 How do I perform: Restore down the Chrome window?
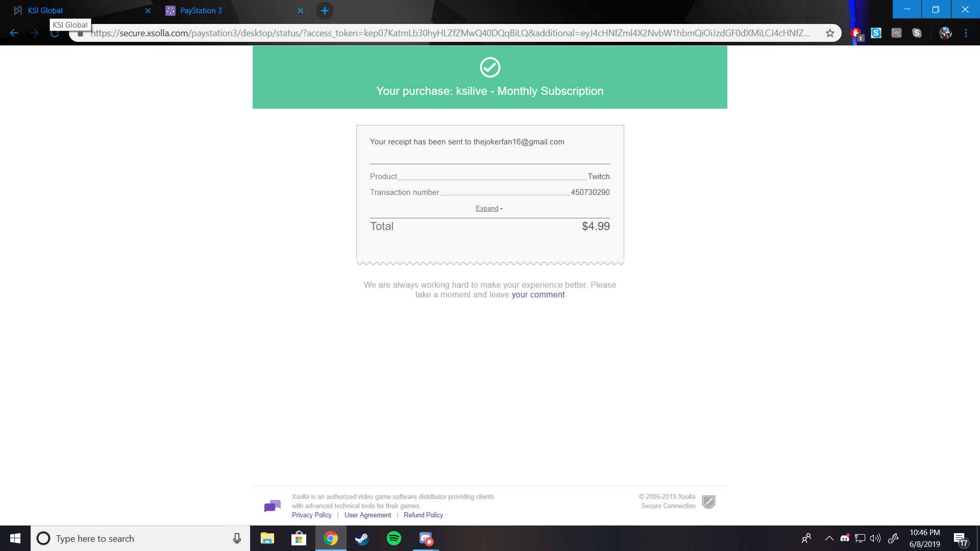(x=936, y=9)
